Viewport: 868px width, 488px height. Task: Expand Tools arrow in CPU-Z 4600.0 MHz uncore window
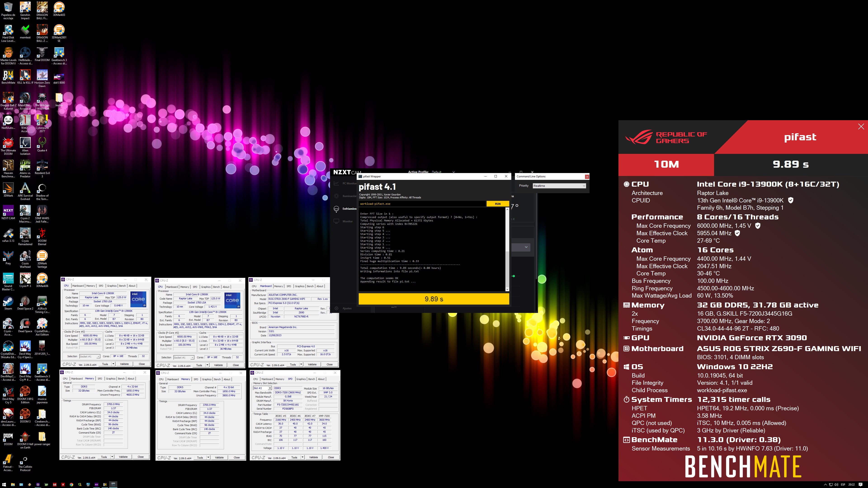tap(112, 457)
